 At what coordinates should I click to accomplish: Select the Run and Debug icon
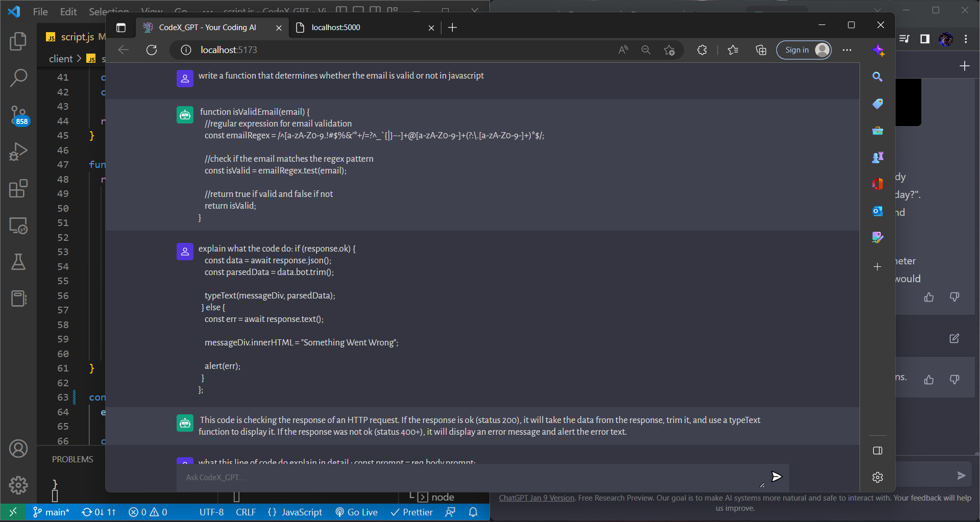coord(19,152)
